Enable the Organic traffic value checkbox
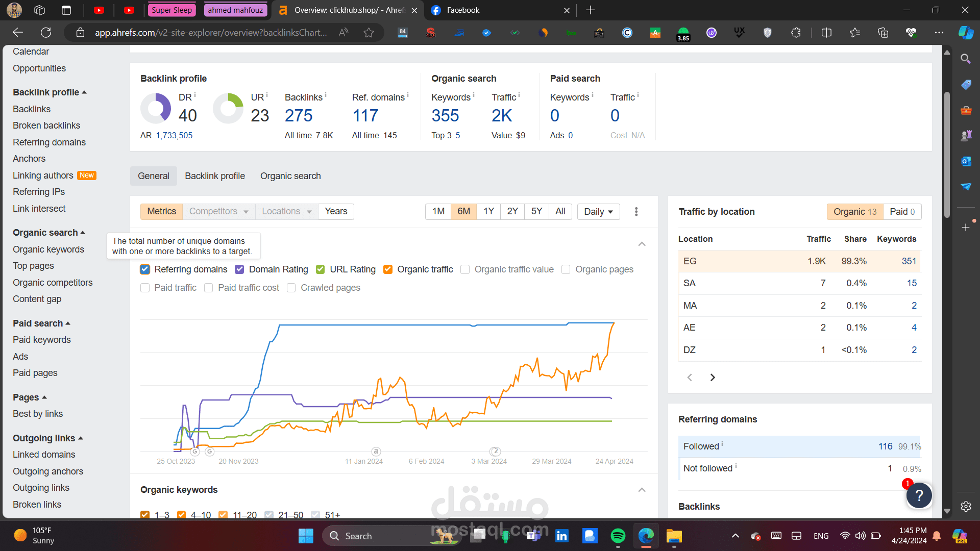 point(465,269)
